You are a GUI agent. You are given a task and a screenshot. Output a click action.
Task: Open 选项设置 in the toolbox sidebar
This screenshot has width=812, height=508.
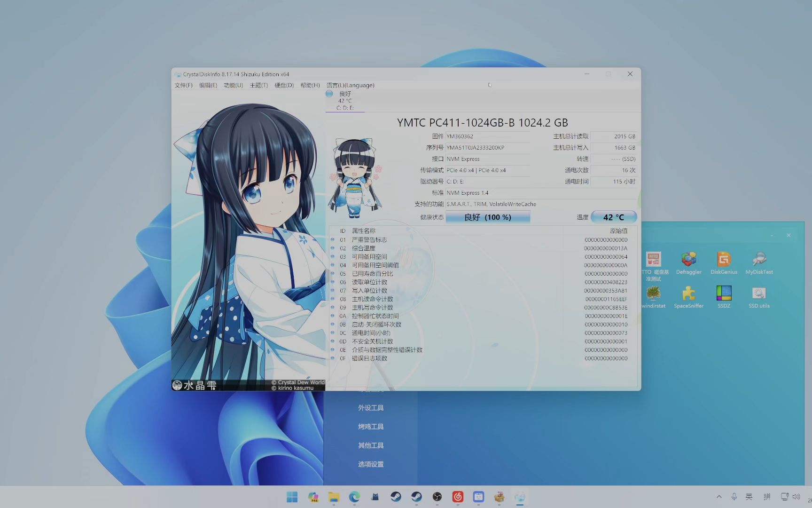coord(371,464)
